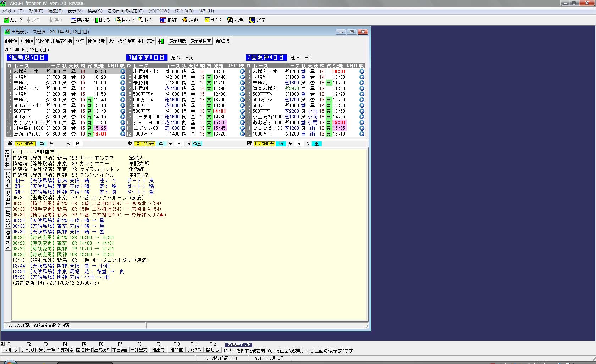Open the 検索(S) menu
Screen dimensions: 596x364
95,11
